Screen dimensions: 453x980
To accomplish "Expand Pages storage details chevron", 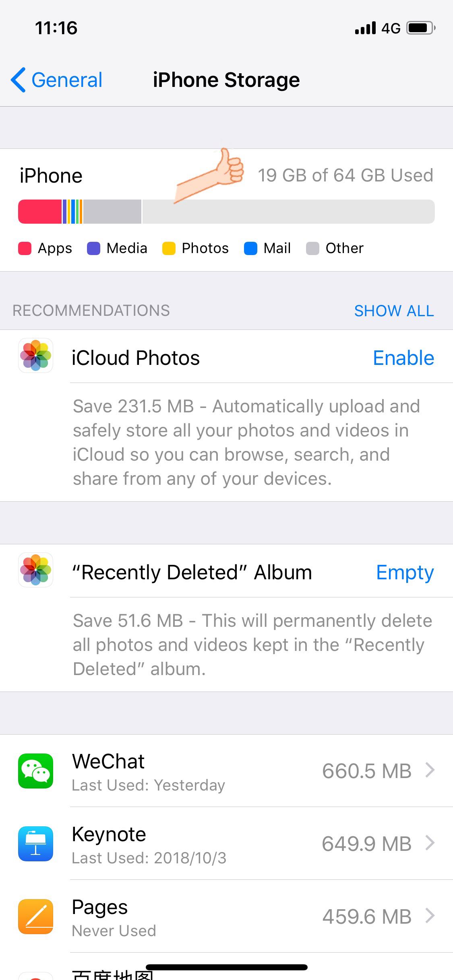I will (x=430, y=916).
